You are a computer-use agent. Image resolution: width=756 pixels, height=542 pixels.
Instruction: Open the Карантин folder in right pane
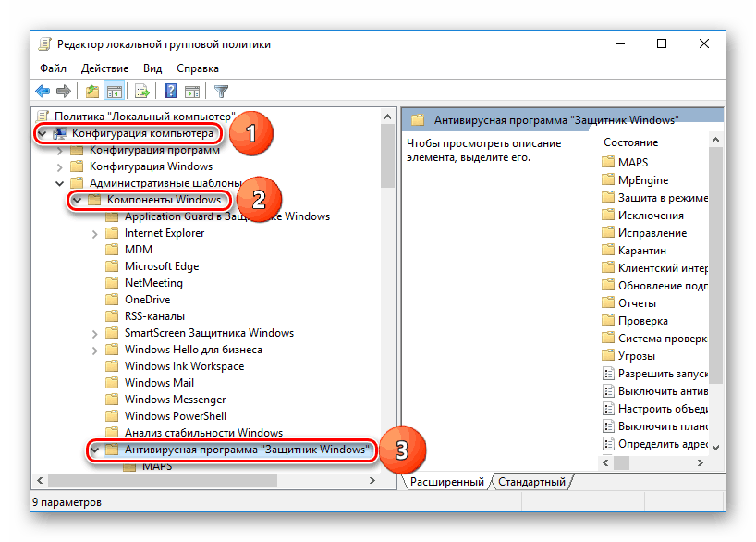[x=641, y=250]
